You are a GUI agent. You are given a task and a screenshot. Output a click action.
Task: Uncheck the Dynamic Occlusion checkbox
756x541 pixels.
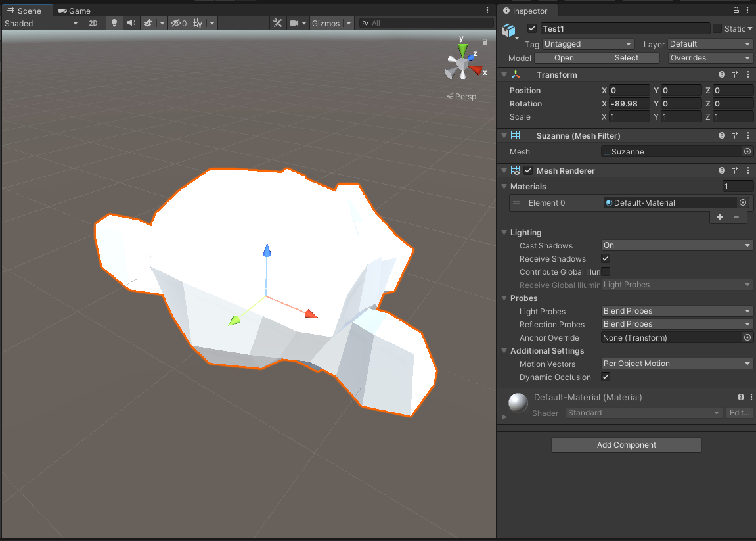tap(606, 377)
